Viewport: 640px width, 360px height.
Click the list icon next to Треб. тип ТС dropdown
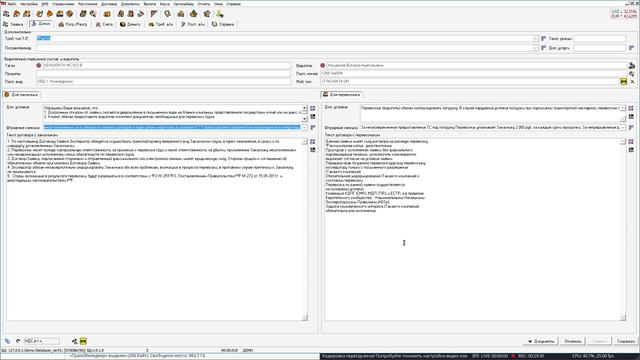pyautogui.click(x=543, y=38)
